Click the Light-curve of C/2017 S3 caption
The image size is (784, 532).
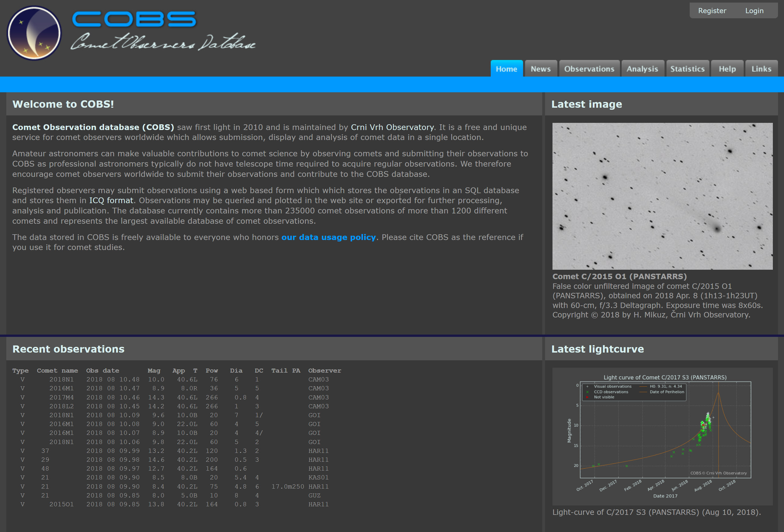pos(657,512)
